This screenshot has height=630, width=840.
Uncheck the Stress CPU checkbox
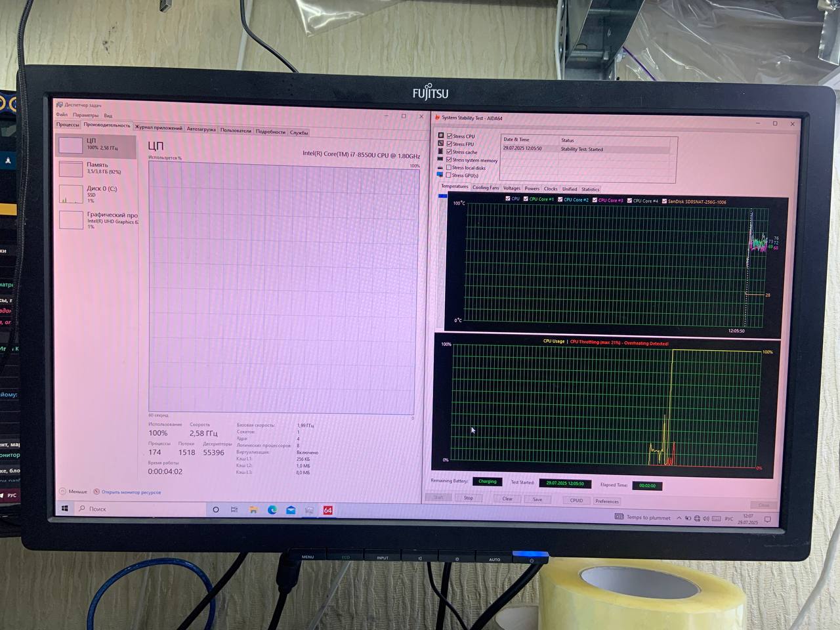click(450, 136)
